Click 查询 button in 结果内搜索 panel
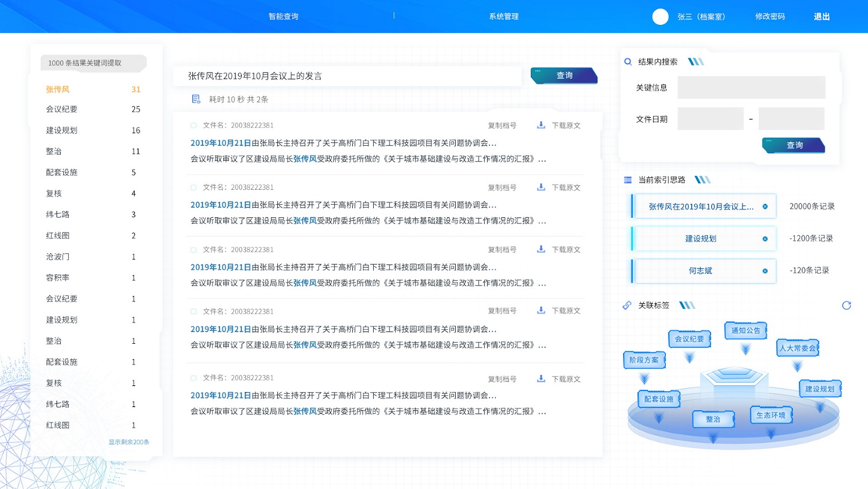Image resolution: width=868 pixels, height=489 pixels. pyautogui.click(x=794, y=145)
